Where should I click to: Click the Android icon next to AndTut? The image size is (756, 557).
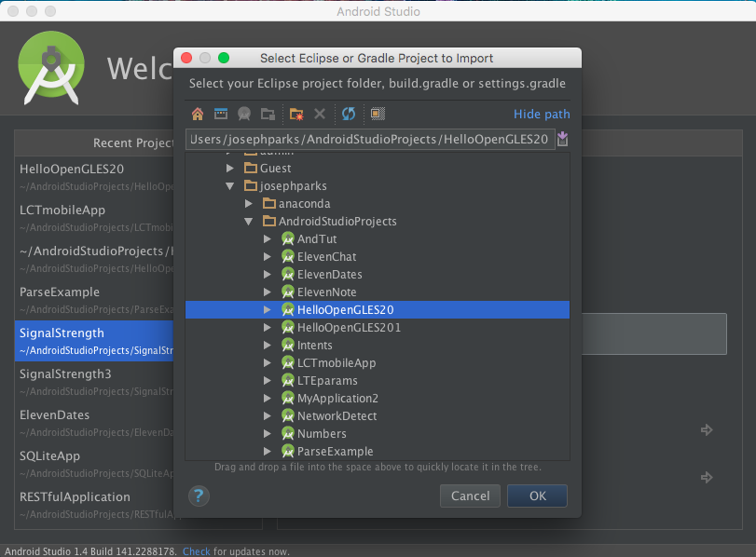pos(288,239)
